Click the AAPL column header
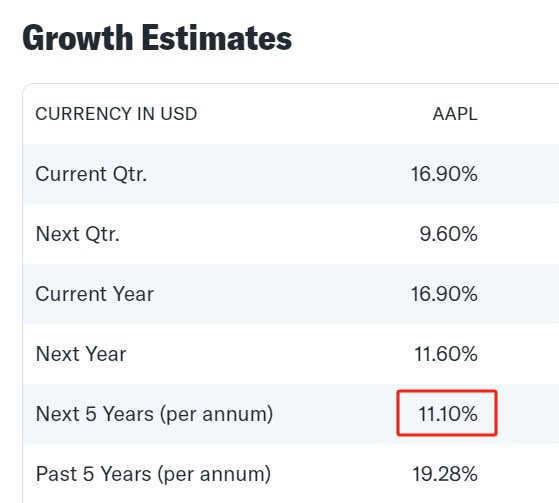This screenshot has height=503, width=559. click(455, 114)
